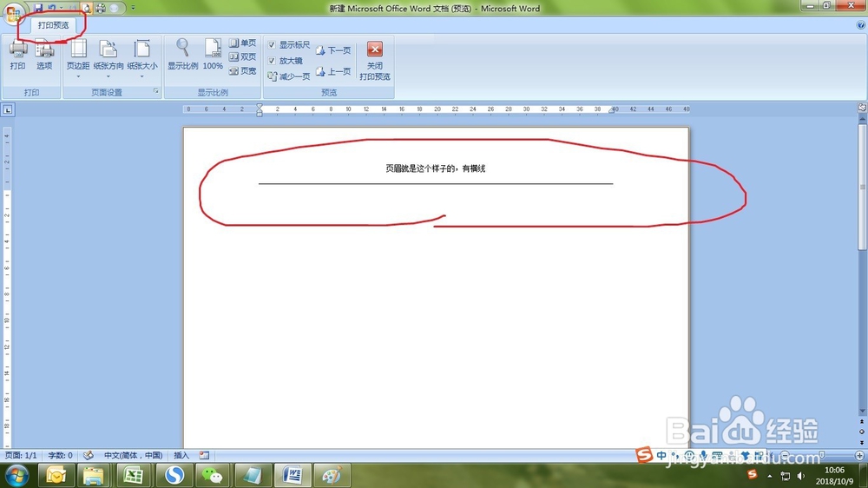Click select browse object circle button

[862, 432]
